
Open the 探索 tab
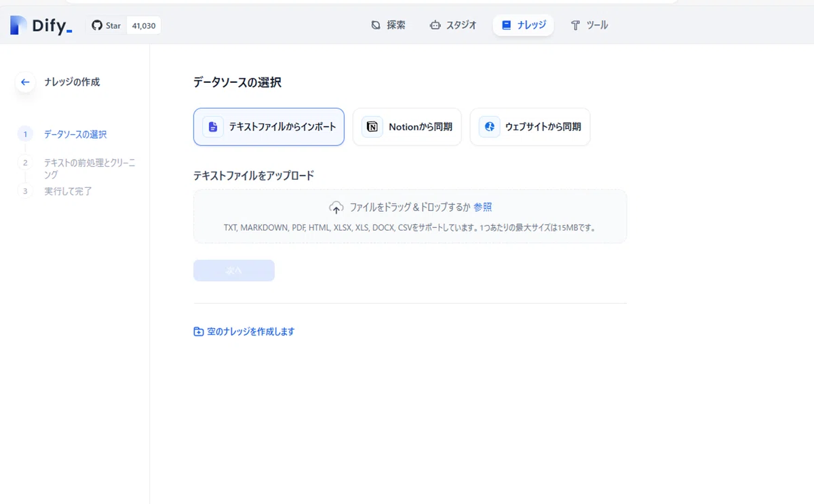coord(389,25)
